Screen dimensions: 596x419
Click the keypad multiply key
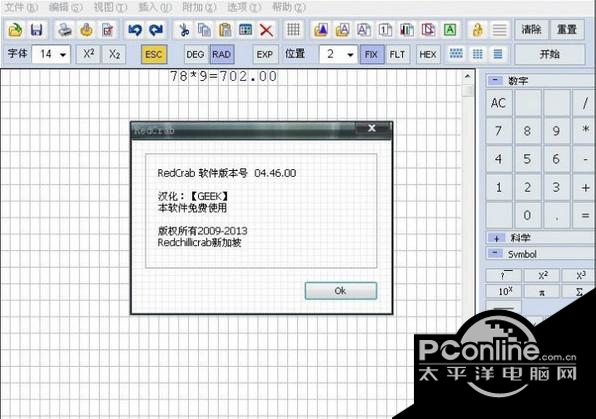tap(585, 131)
